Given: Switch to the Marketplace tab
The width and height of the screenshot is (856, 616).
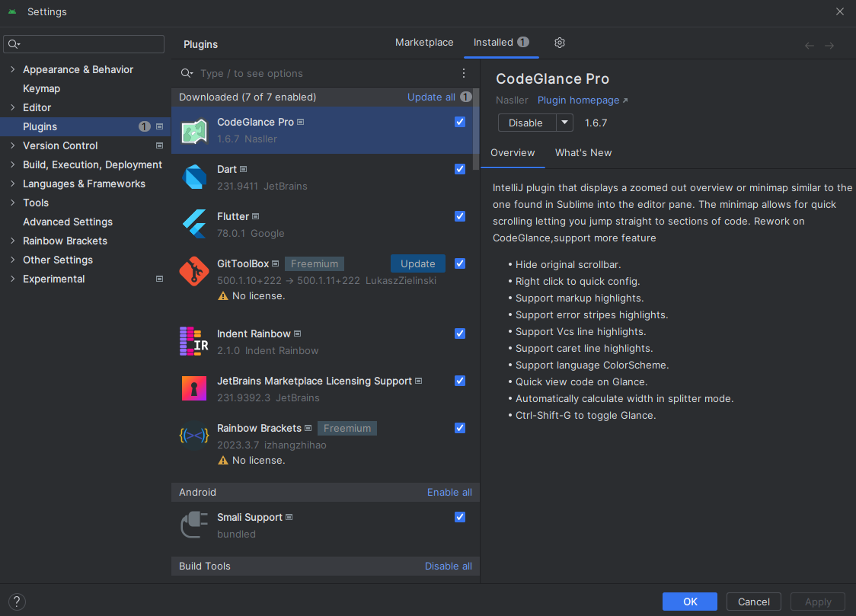Looking at the screenshot, I should [424, 43].
